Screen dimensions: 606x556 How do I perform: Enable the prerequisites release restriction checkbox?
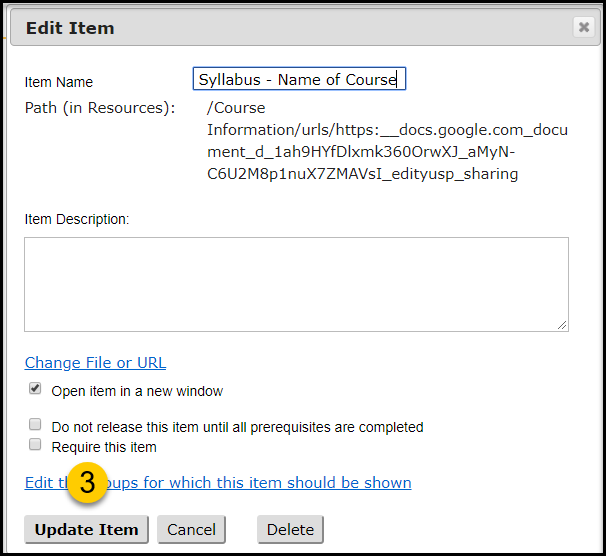pos(35,424)
